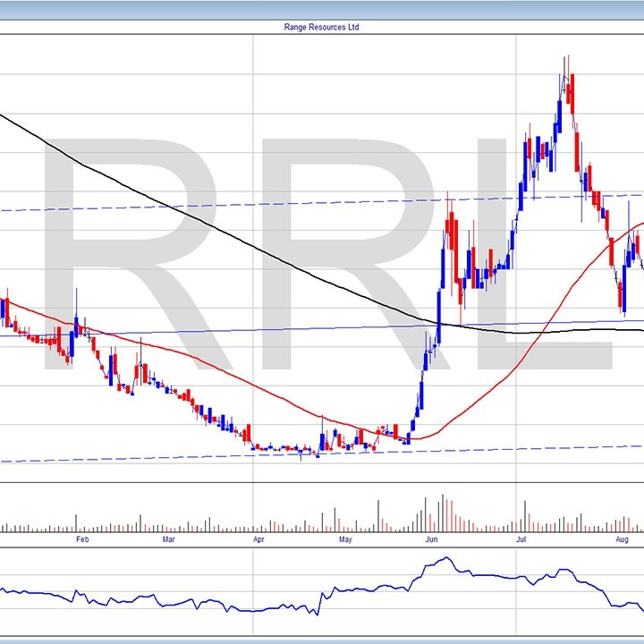Select the oscillator line peak in June

[x=445, y=560]
